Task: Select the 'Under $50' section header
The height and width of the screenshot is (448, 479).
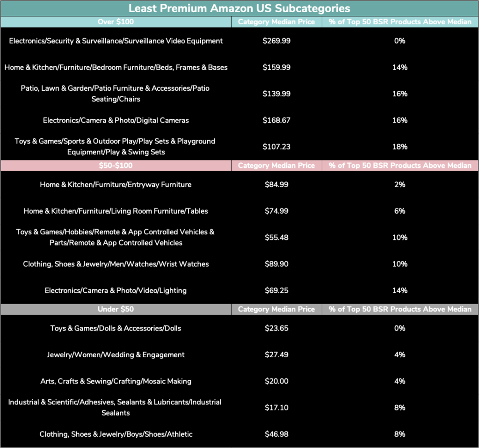Action: click(x=116, y=309)
